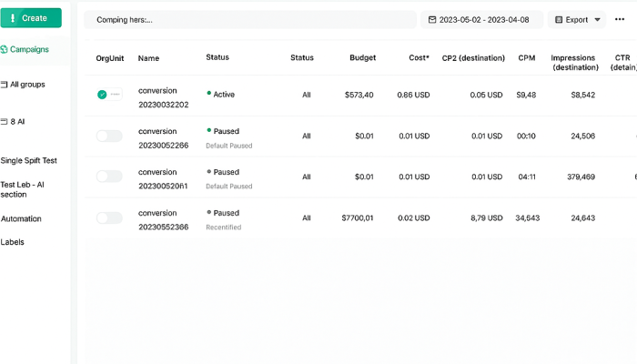Disable the toggle for conversion 20230032202
Image resolution: width=637 pixels, height=364 pixels.
coord(108,95)
